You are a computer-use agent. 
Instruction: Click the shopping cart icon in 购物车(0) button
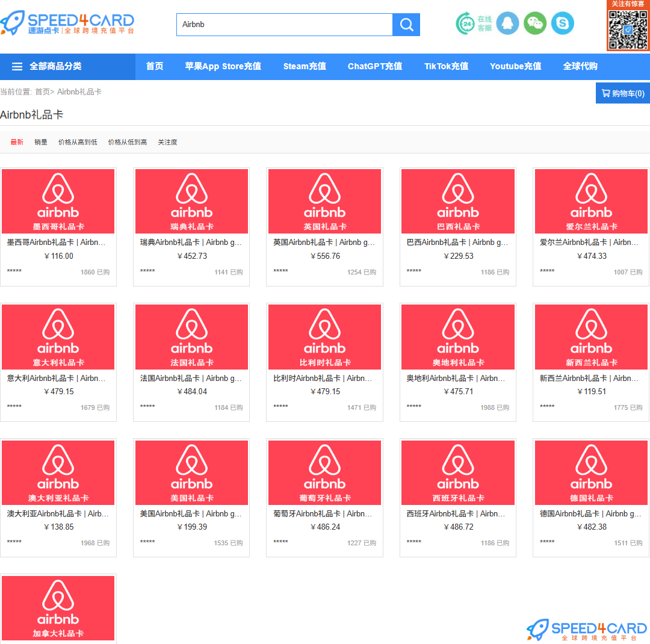coord(605,93)
